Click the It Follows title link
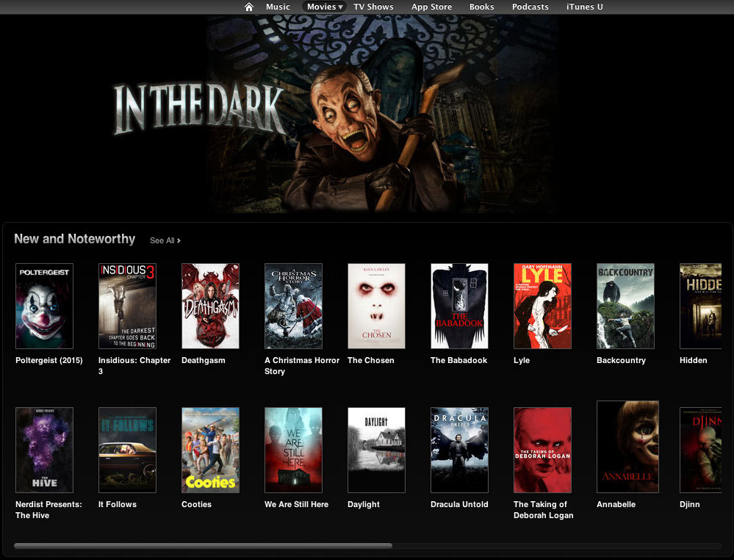Image resolution: width=734 pixels, height=560 pixels. coord(118,504)
